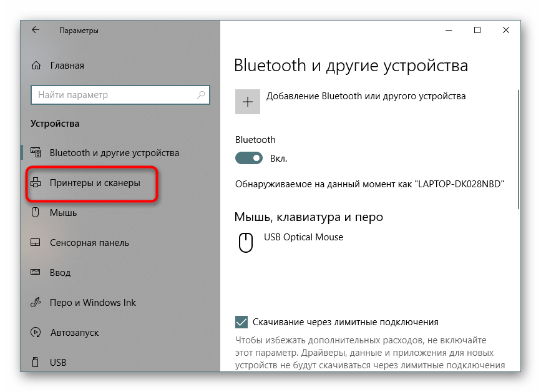The image size is (541, 392).
Task: Open the USB settings section
Action: [x=36, y=362]
